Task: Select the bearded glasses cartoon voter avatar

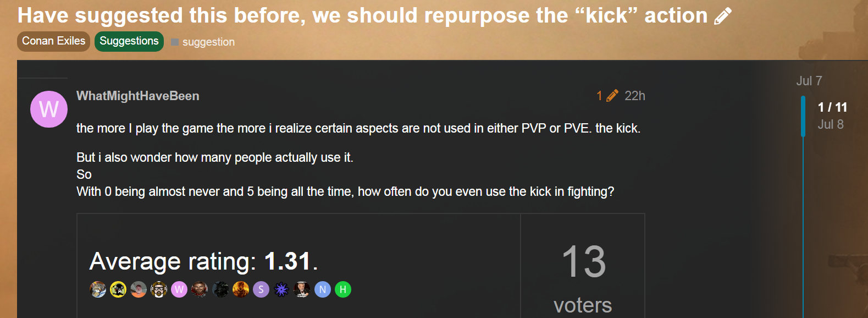Action: [159, 289]
